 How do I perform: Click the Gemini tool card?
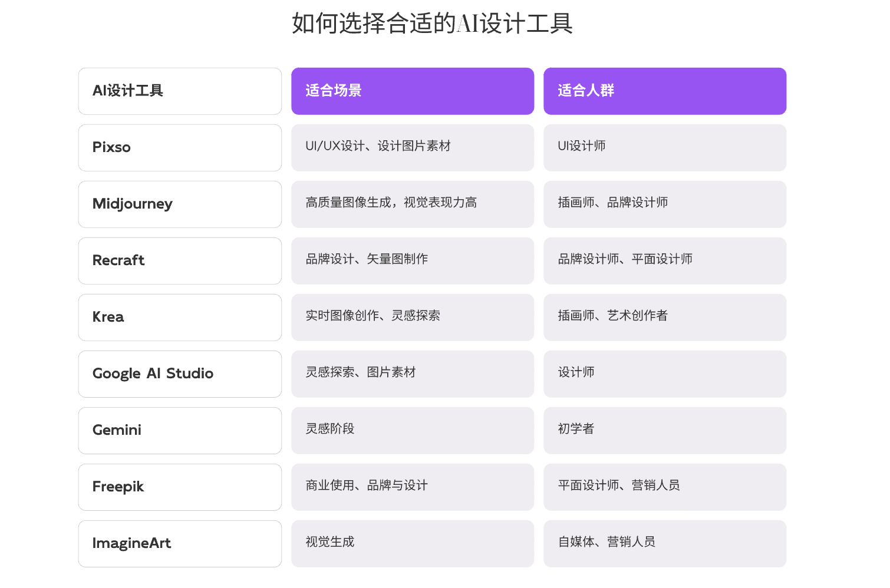click(180, 430)
